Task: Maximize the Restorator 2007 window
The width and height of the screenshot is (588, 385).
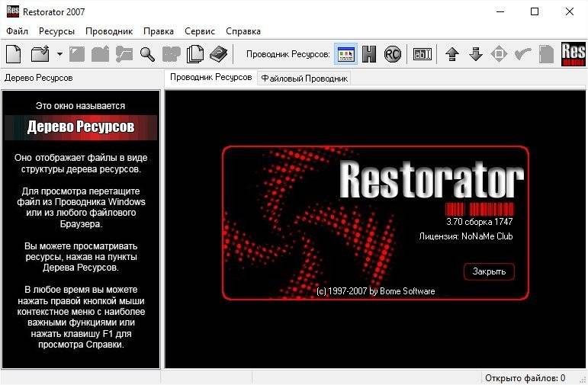Action: tap(535, 11)
